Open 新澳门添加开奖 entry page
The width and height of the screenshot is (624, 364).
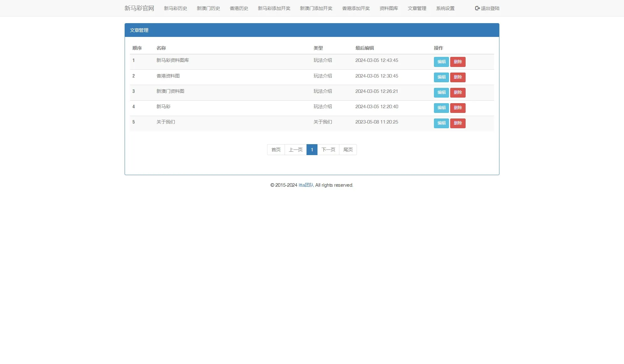(x=316, y=8)
